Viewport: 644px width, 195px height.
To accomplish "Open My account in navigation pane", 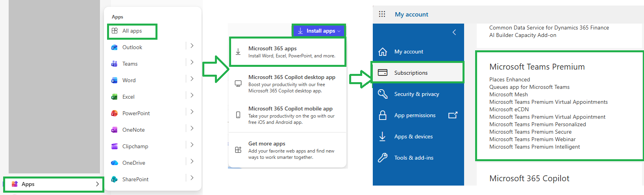I will 418,52.
